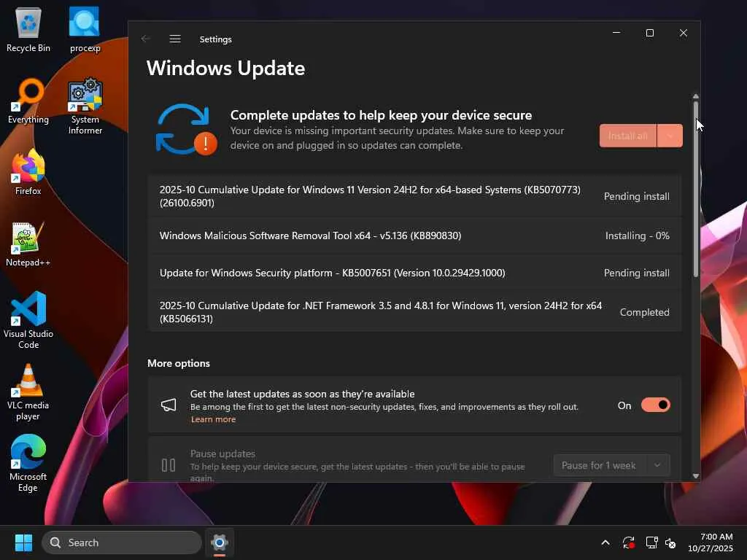Click the muted volume tray icon
Image resolution: width=747 pixels, height=560 pixels.
[670, 542]
